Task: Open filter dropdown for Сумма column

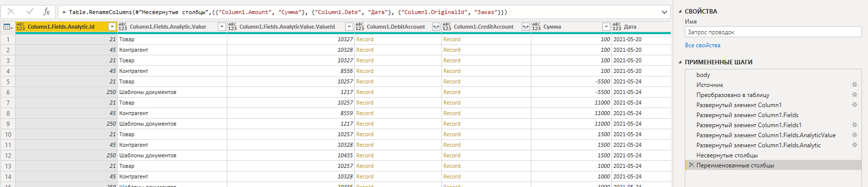Action: pos(606,27)
